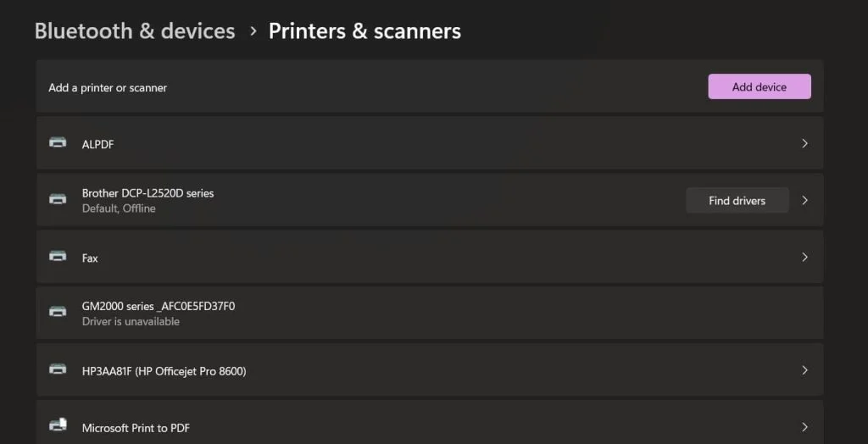Open HP3AA81F printer details chevron
This screenshot has width=868, height=444.
[804, 370]
